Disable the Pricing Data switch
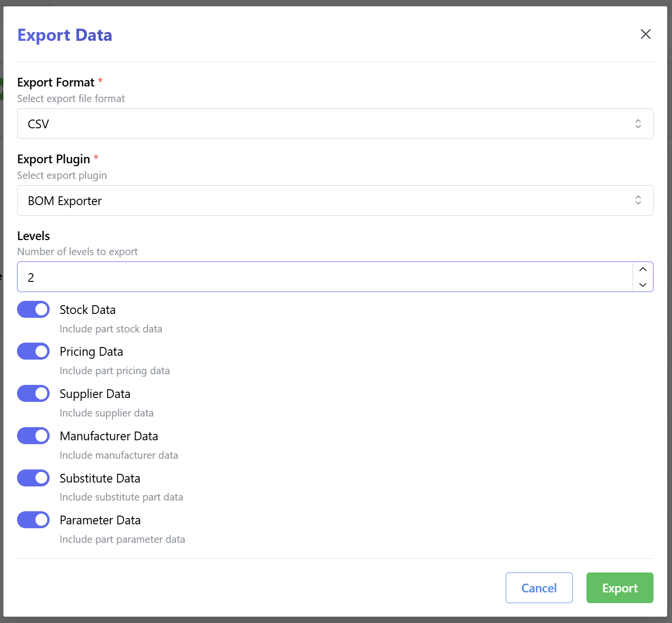 pos(34,351)
